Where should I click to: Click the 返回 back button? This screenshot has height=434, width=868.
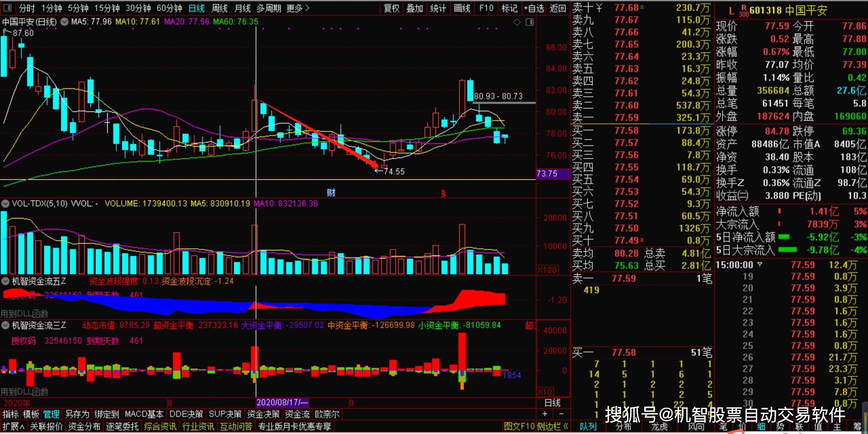pos(558,8)
